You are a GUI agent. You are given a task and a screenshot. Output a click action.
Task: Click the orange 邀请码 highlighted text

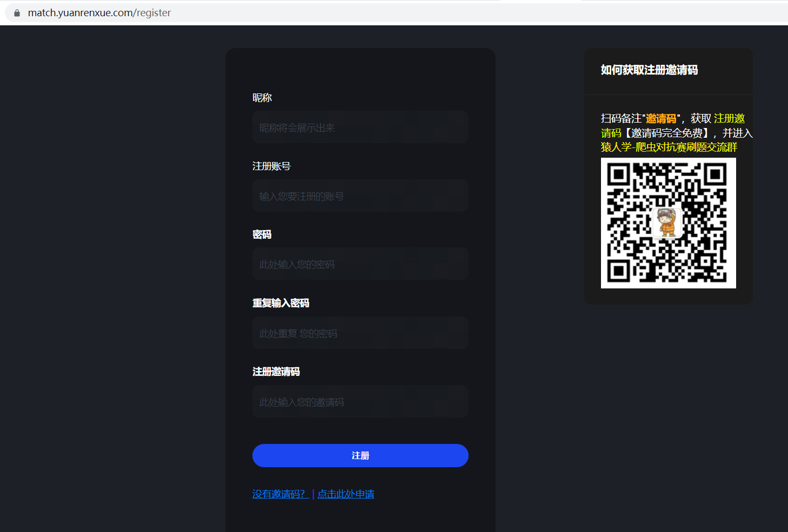(x=661, y=119)
